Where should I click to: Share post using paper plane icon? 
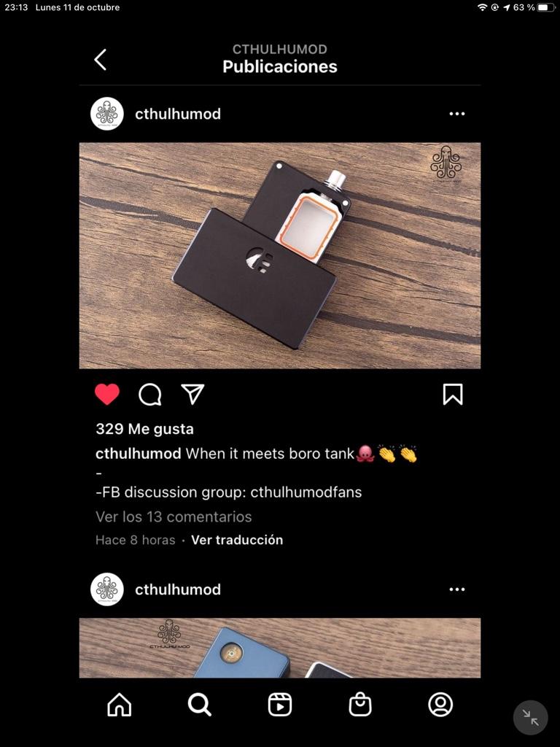[192, 395]
